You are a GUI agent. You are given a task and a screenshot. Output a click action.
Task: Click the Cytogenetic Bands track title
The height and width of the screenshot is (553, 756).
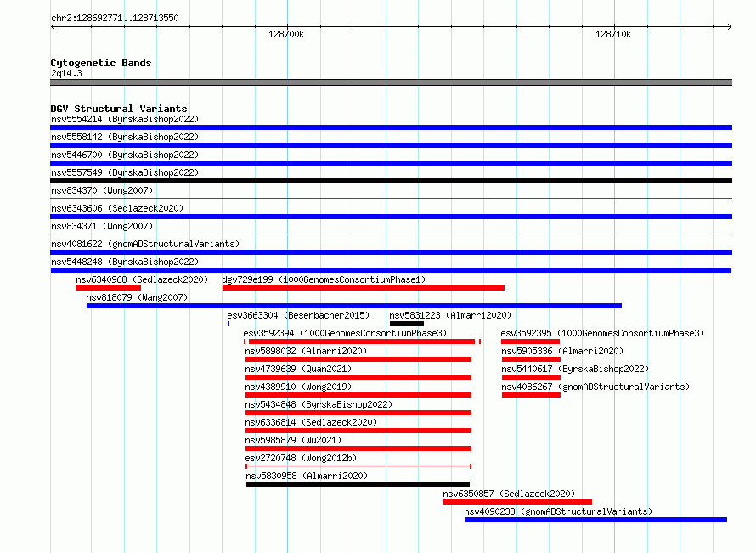coord(101,63)
